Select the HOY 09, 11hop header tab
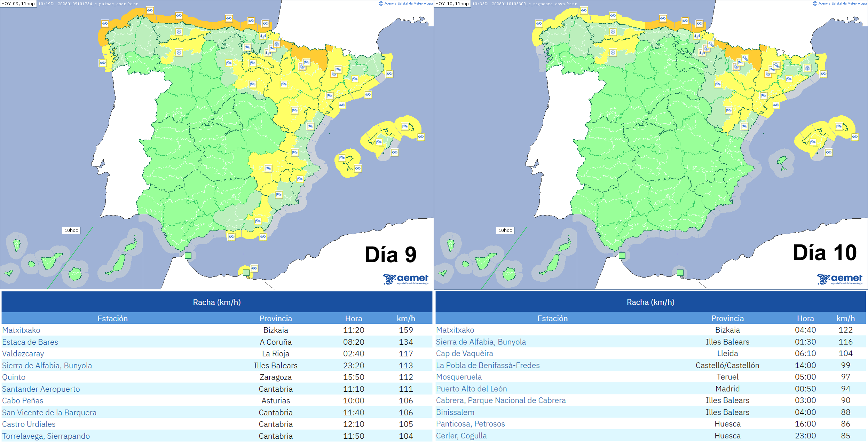This screenshot has height=445, width=868. tap(18, 4)
